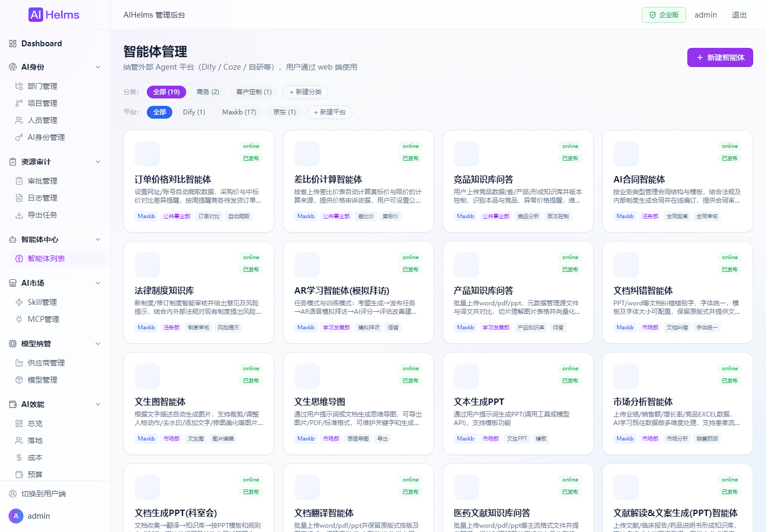Click the 切换到用户端 user icon

[x=13, y=494]
